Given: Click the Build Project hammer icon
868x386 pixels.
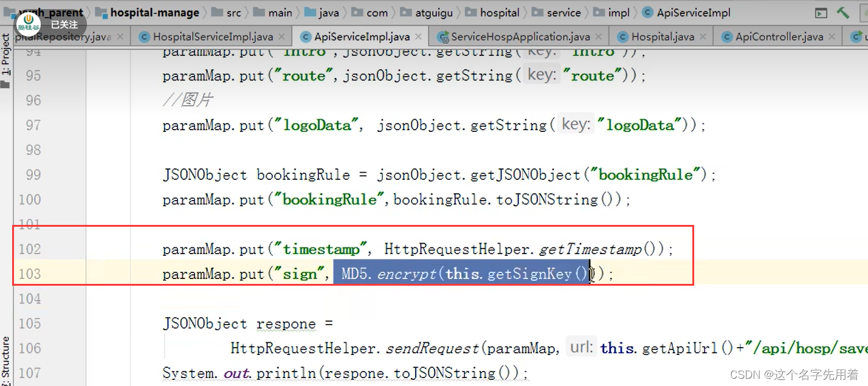Looking at the screenshot, I should pyautogui.click(x=842, y=12).
